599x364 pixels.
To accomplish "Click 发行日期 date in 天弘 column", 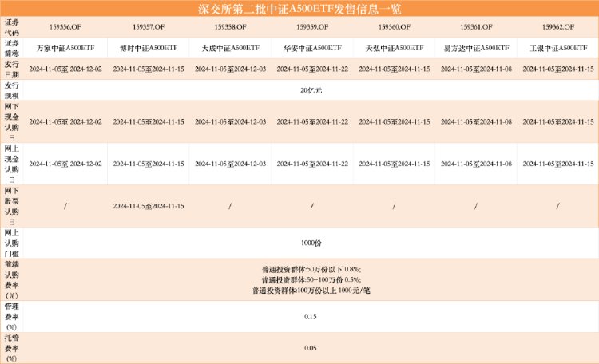I will coord(395,69).
